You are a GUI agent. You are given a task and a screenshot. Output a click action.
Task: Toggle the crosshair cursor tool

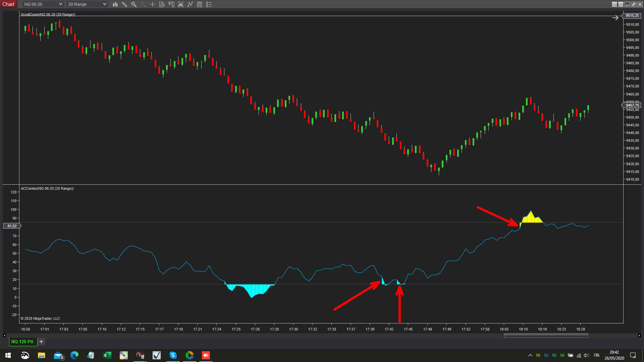(x=152, y=4)
